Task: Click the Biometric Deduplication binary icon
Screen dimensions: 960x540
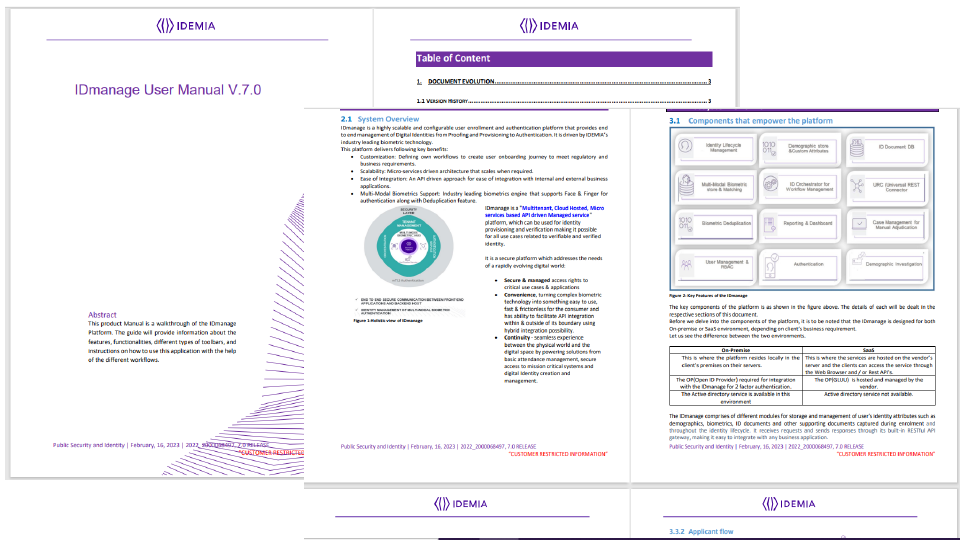Action: pos(686,223)
